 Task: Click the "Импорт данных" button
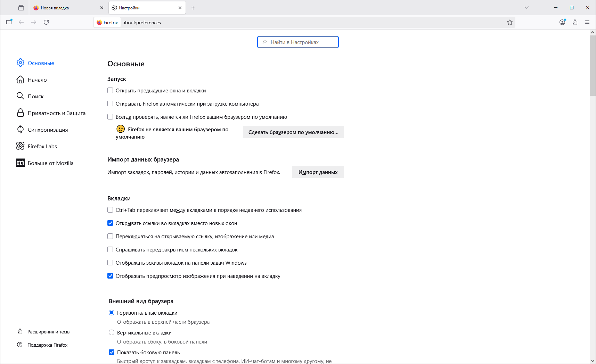point(318,172)
